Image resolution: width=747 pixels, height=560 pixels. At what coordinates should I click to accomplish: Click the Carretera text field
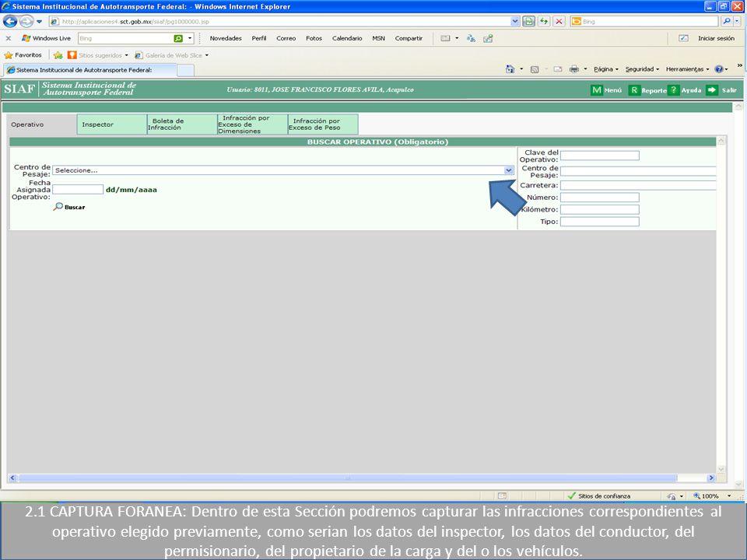638,185
